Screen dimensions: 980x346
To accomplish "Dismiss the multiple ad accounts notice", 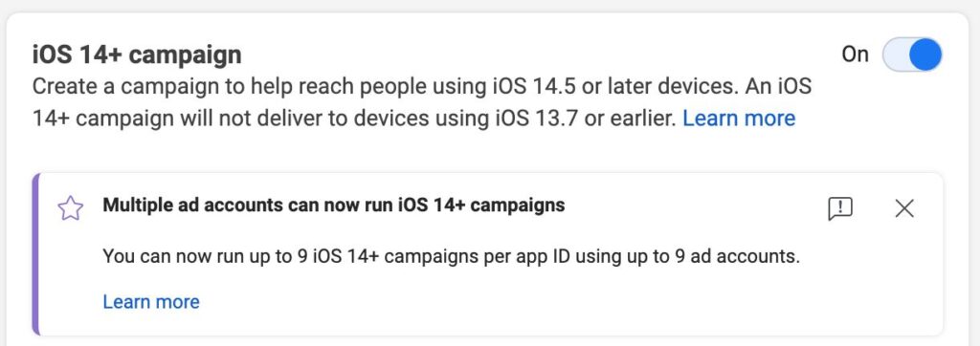I will pyautogui.click(x=904, y=208).
